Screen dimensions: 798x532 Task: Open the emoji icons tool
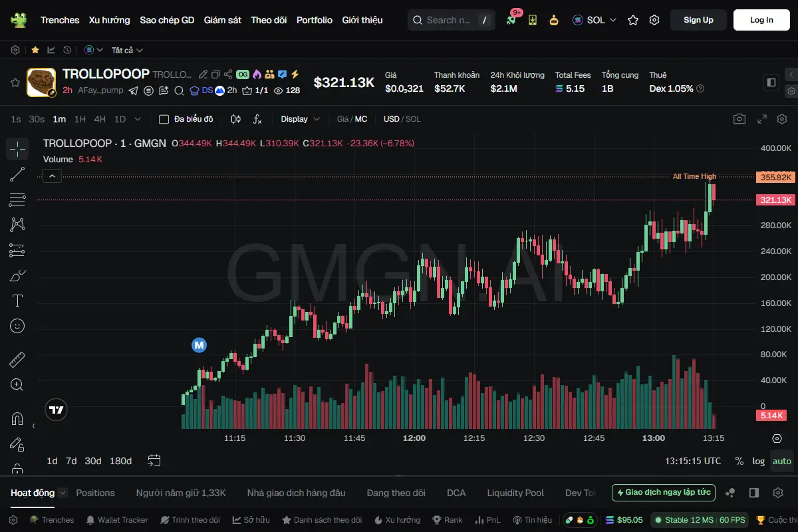click(17, 326)
